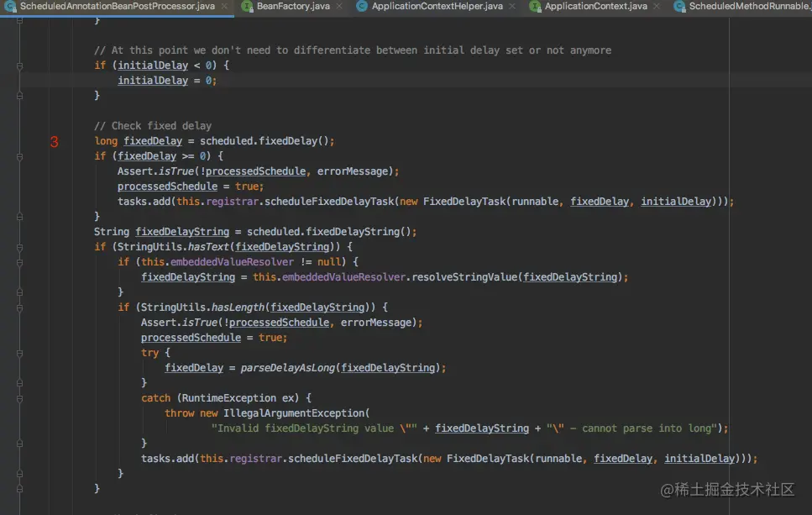The image size is (812, 515).
Task: Fold the 'try {' block
Action: click(x=19, y=354)
